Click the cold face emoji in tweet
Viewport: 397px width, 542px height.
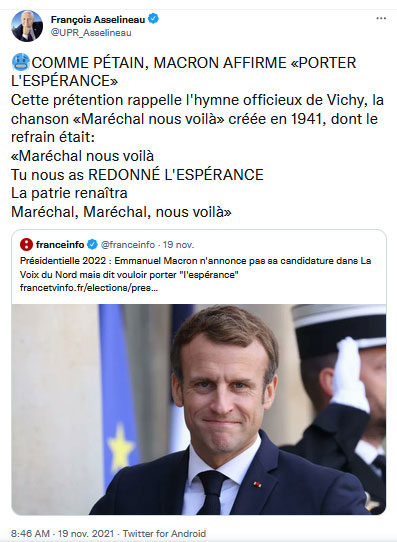(21, 63)
